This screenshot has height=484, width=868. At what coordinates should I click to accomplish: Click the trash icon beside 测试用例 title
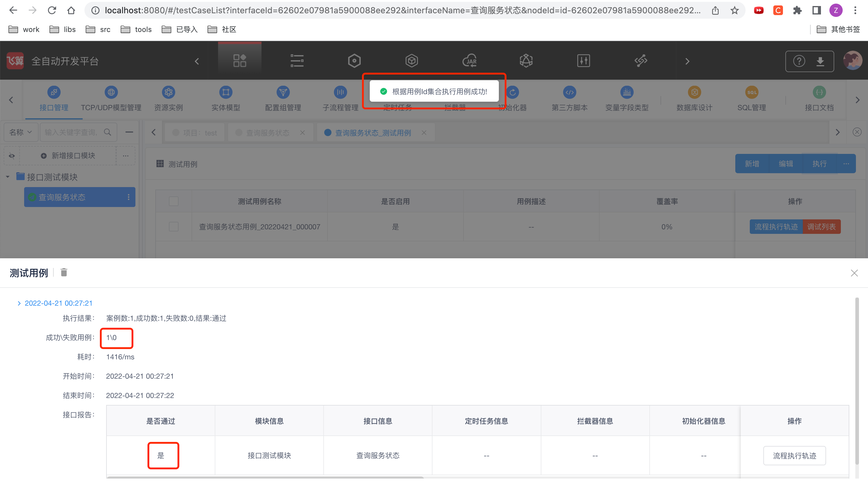click(x=64, y=272)
